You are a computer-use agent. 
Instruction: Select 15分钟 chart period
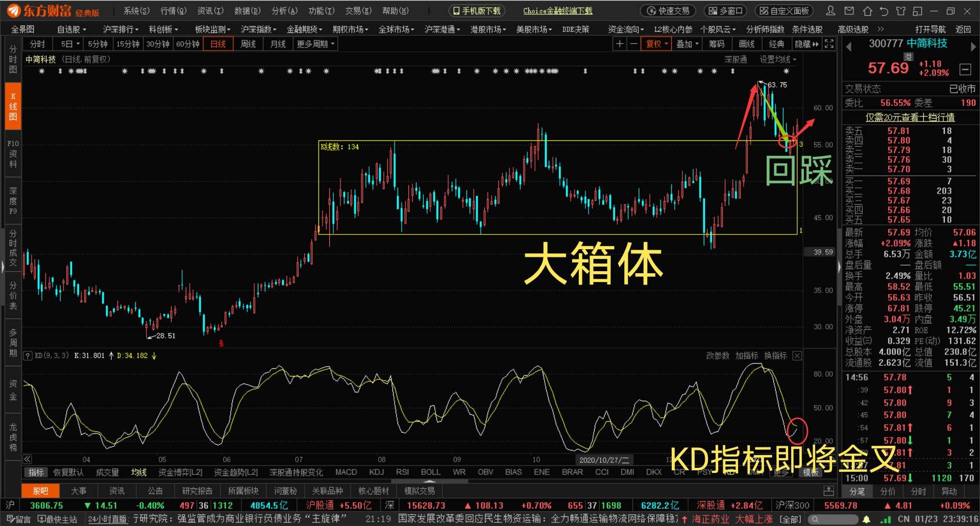coord(128,44)
